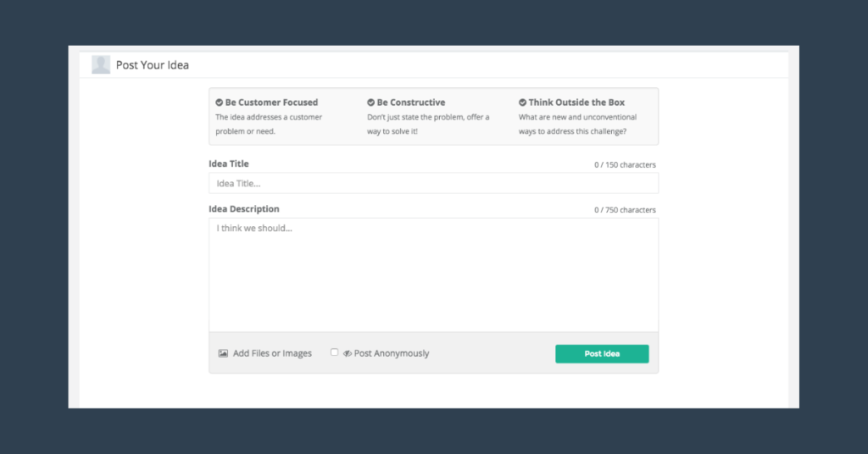Viewport: 868px width, 454px height.
Task: Click the Idea Description field label
Action: click(244, 209)
